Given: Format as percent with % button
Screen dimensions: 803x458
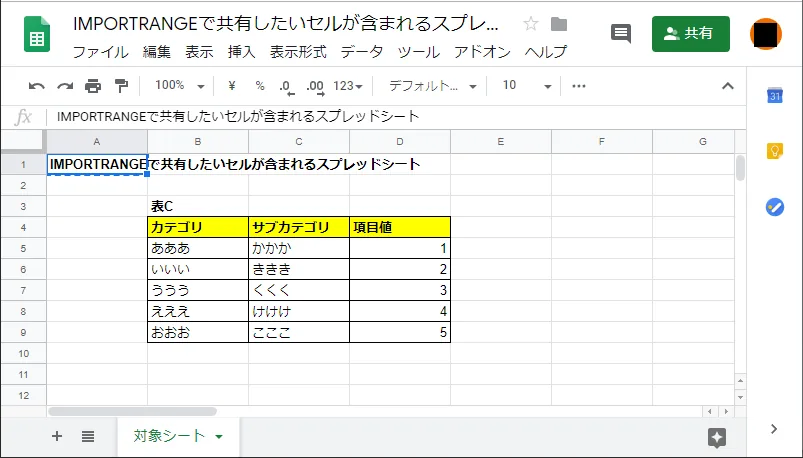Looking at the screenshot, I should click(260, 86).
